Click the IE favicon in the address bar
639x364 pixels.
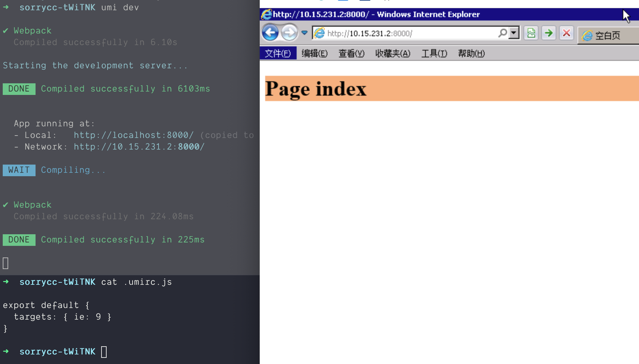click(x=319, y=33)
